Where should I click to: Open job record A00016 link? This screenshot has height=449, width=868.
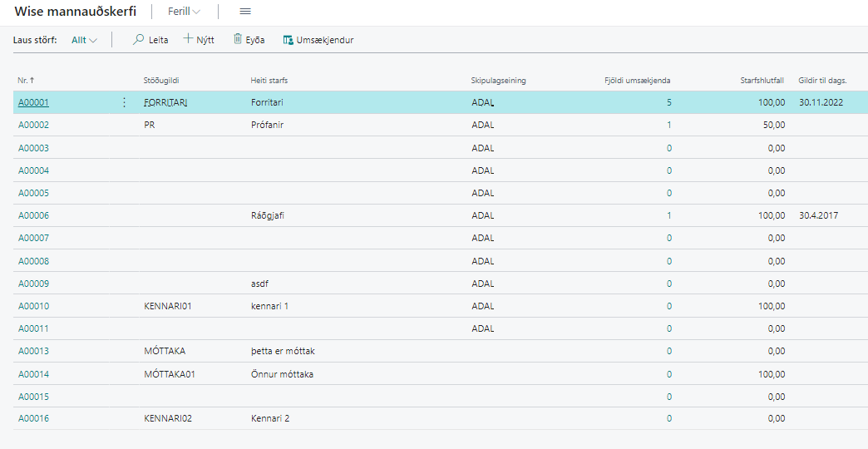point(34,418)
